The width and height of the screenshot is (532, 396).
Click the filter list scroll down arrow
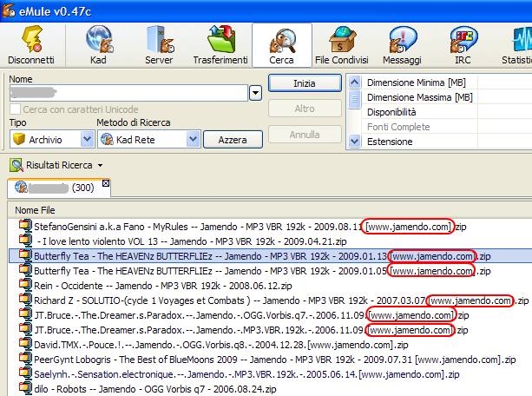tap(355, 141)
